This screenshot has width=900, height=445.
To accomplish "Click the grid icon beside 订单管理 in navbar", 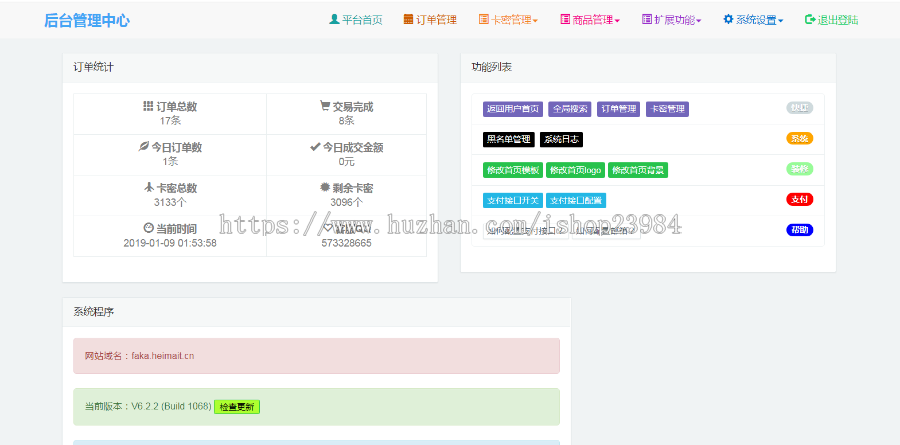I will [x=408, y=19].
